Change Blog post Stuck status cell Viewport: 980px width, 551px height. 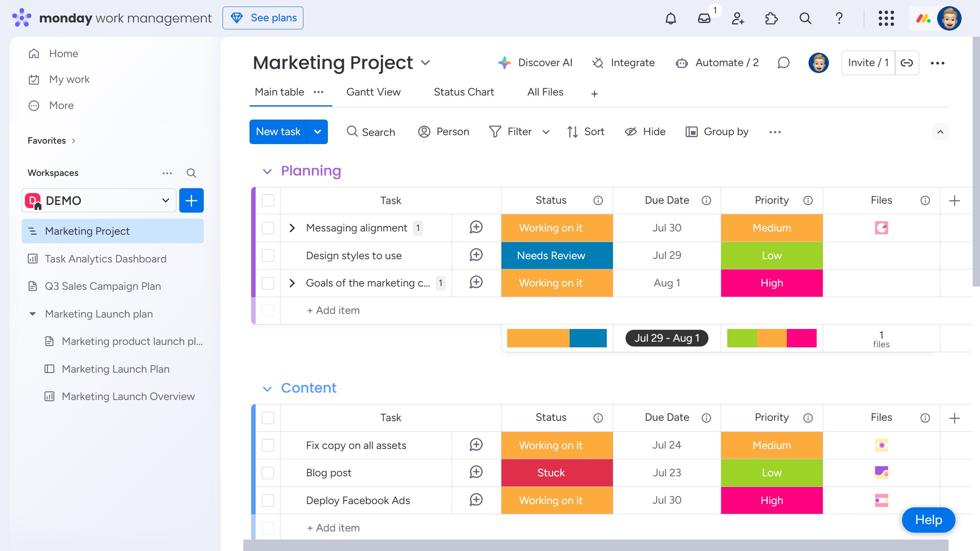click(x=557, y=473)
